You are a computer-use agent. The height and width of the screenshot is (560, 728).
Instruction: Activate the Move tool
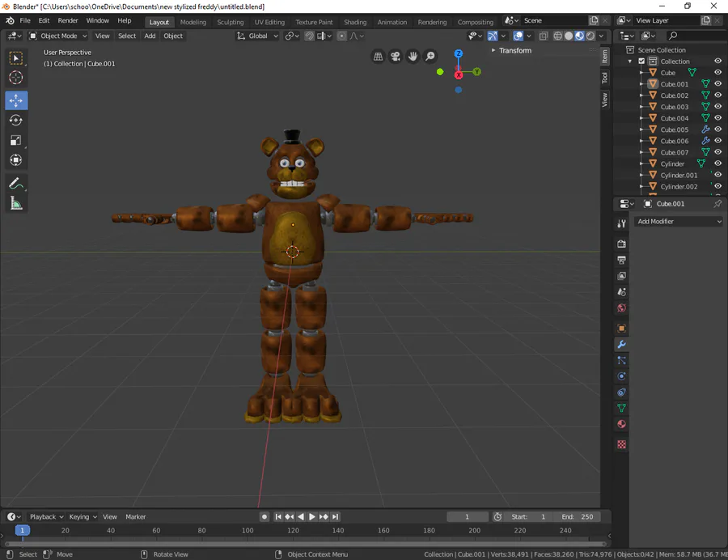pos(16,100)
